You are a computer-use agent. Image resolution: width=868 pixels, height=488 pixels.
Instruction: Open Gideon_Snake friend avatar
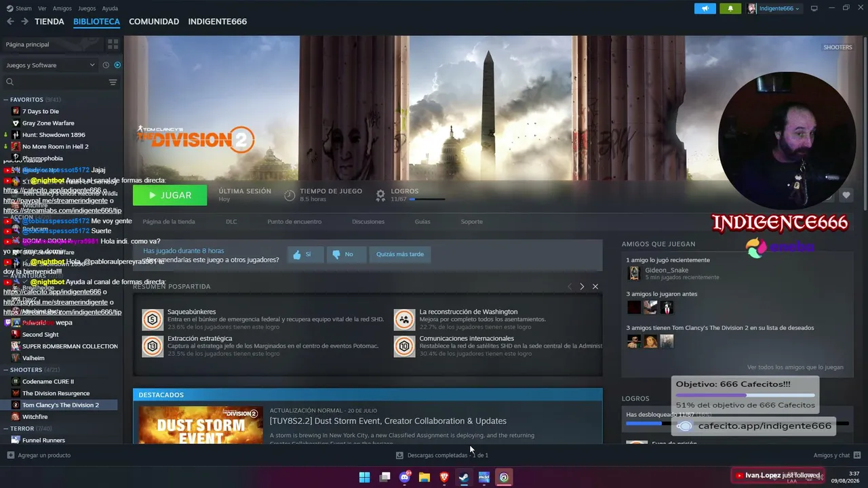[634, 273]
